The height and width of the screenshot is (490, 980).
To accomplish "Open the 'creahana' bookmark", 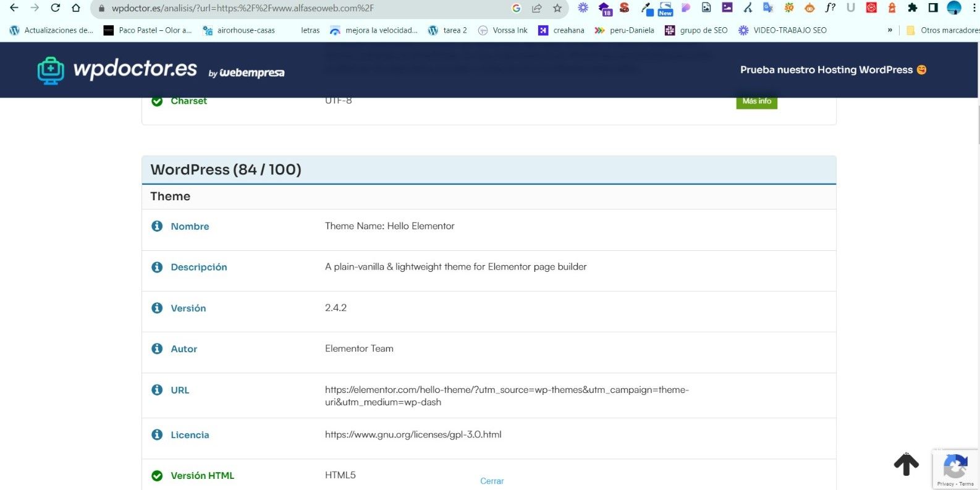I will [x=561, y=30].
